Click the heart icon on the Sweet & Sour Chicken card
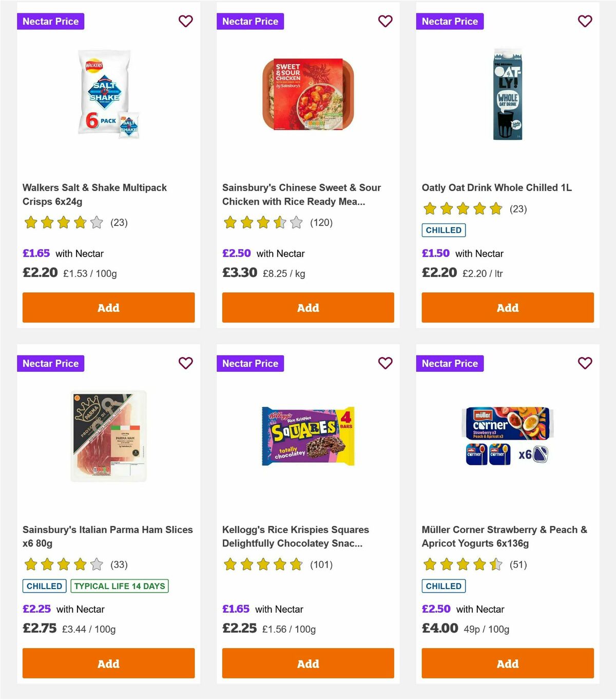Image resolution: width=616 pixels, height=700 pixels. coord(385,22)
